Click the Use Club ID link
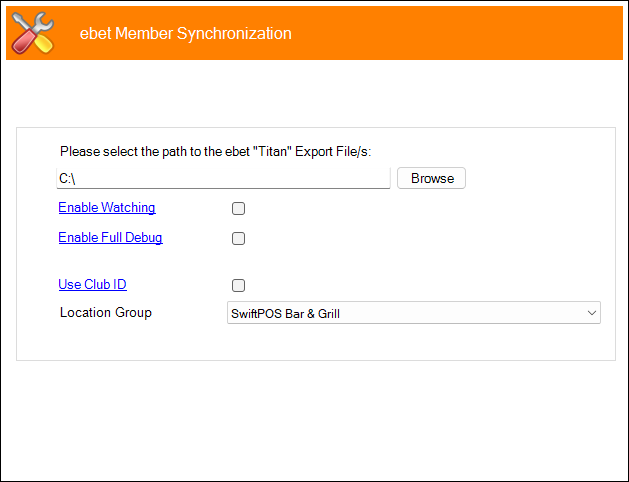 [x=92, y=284]
